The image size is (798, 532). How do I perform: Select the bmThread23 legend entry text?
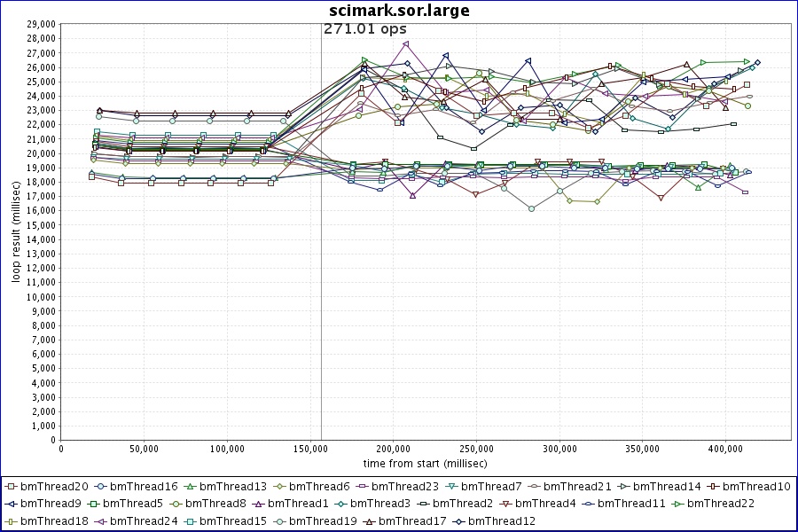point(405,487)
